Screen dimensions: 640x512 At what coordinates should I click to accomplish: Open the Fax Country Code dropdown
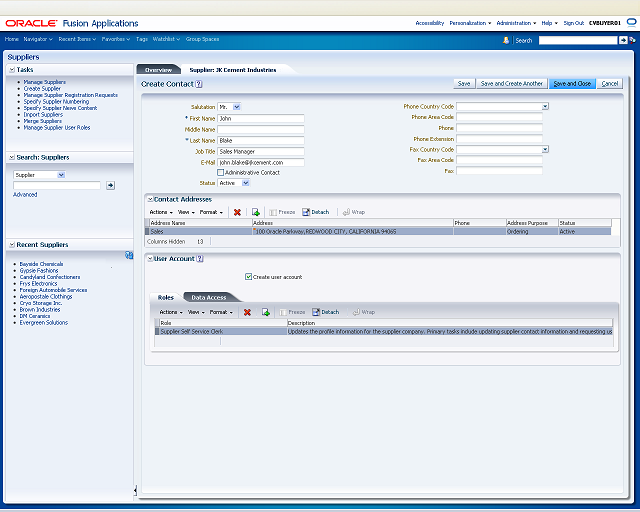(x=545, y=149)
